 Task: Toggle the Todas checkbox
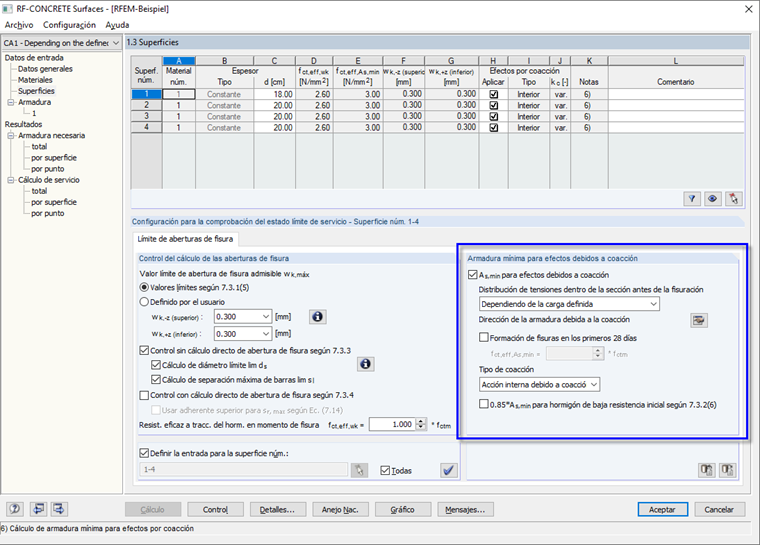tap(385, 470)
